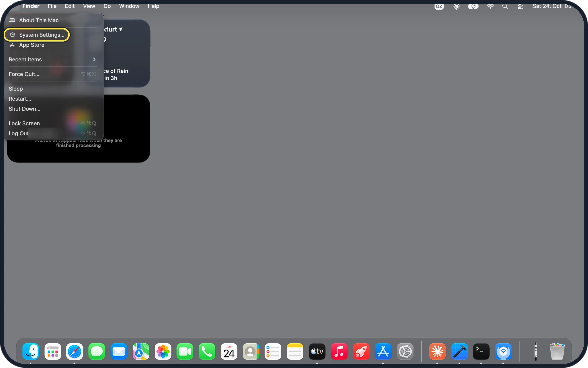Open the yellow Notes app
The image size is (588, 368).
[x=295, y=352]
